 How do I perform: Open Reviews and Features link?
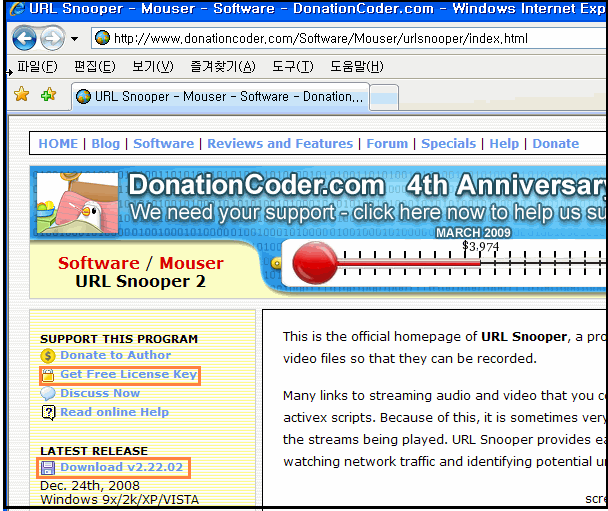coord(280,143)
